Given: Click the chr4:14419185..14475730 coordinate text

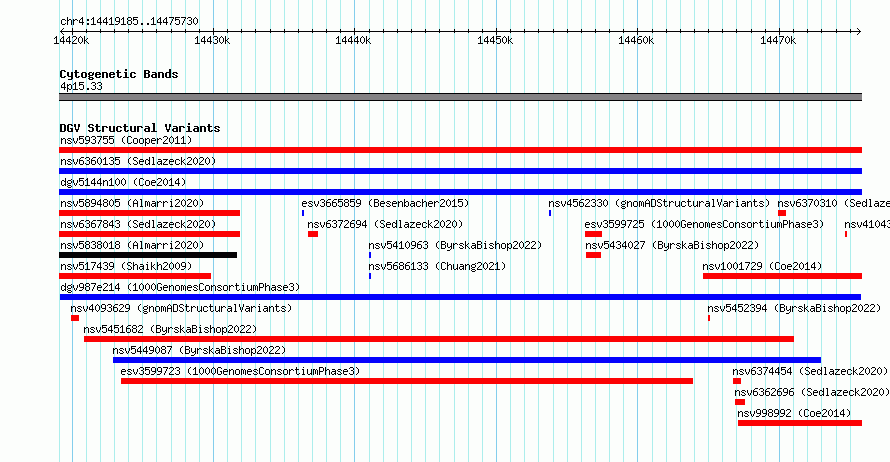Looking at the screenshot, I should (x=129, y=22).
